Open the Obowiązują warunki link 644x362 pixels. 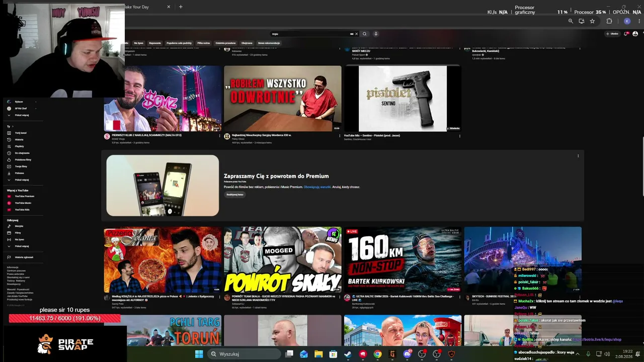317,187
